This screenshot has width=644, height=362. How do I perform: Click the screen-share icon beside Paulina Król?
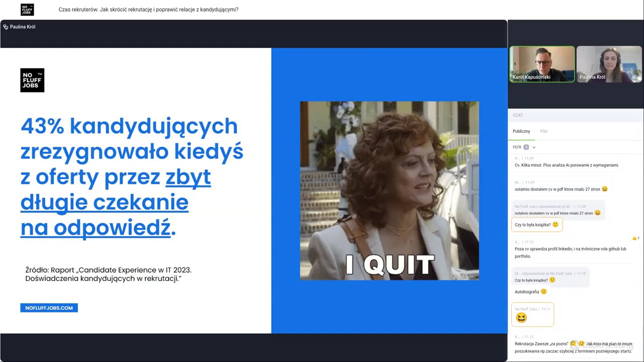pos(6,27)
